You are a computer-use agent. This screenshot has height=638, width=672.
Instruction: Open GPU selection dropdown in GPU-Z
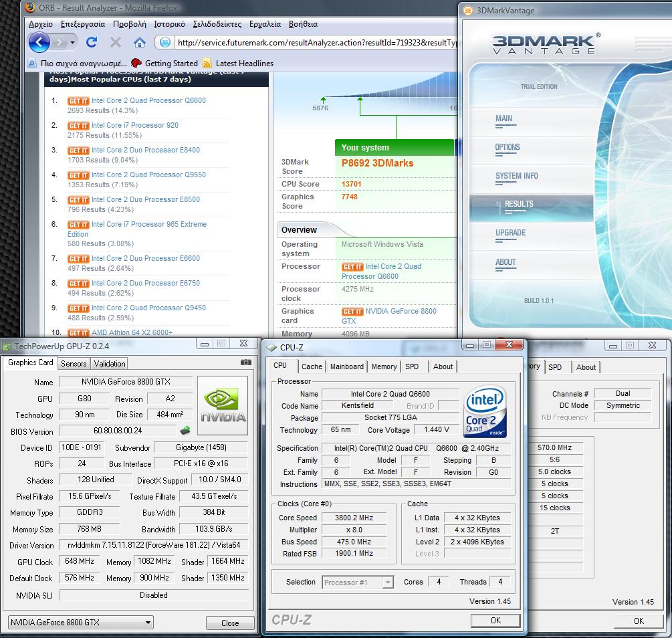click(82, 622)
